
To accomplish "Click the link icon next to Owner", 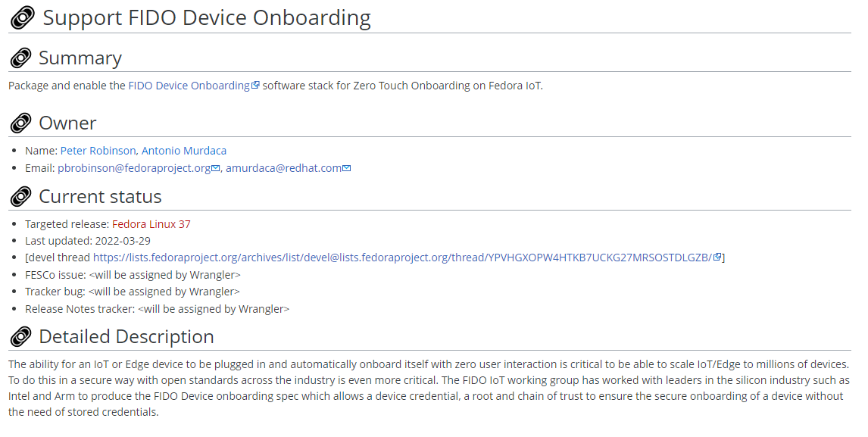I will tap(20, 123).
